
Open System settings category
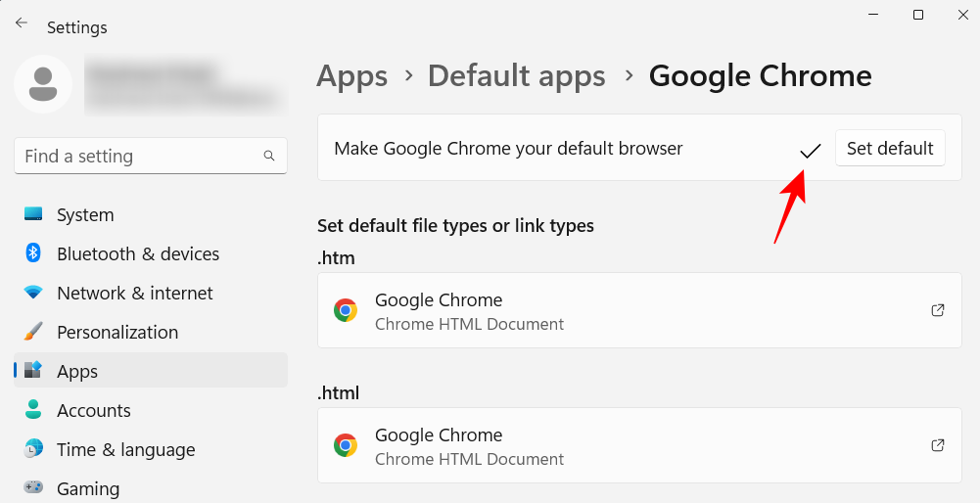(x=85, y=215)
